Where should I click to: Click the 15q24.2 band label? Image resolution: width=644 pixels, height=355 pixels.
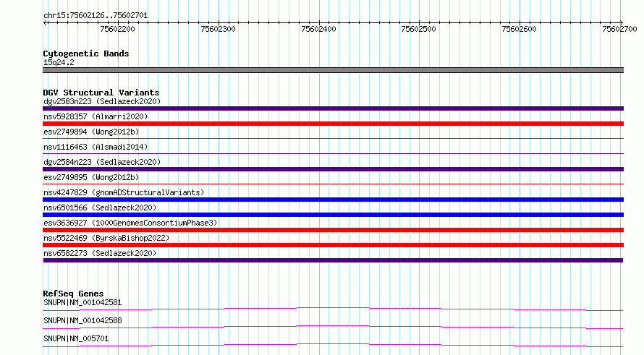[x=59, y=62]
